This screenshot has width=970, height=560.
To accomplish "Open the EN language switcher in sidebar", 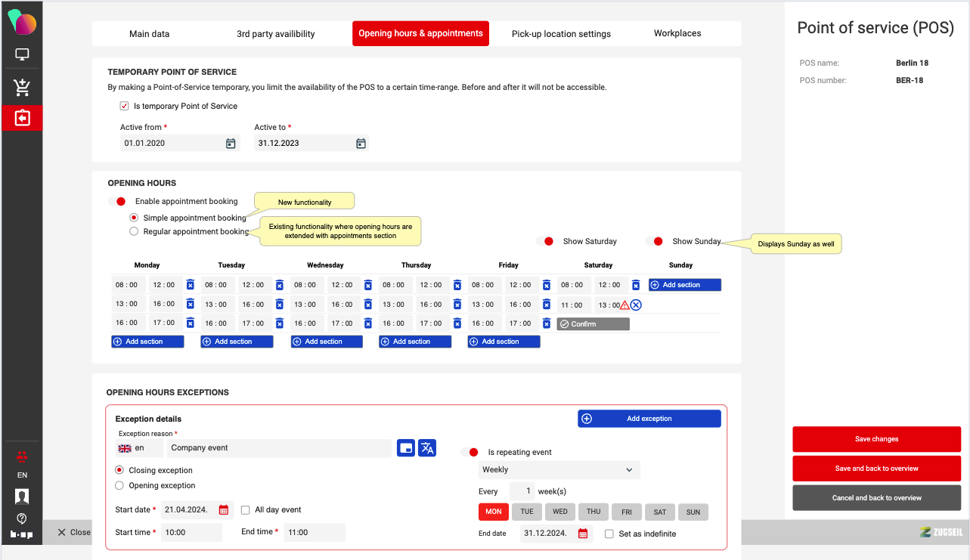I will coord(22,475).
